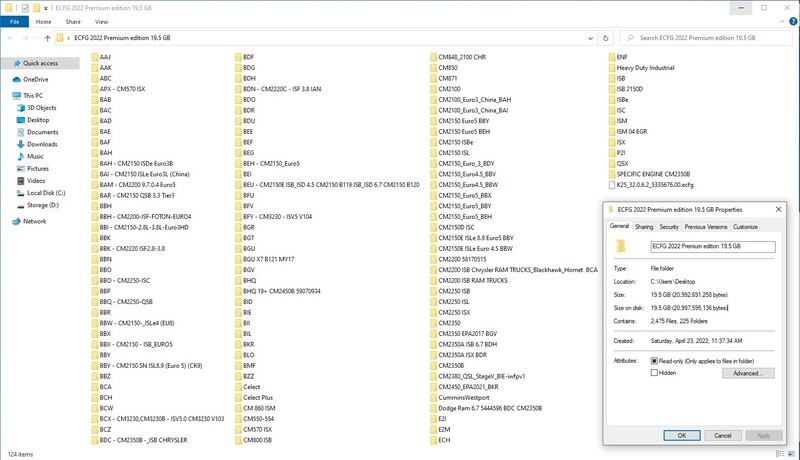Screen dimensions: 800x460
Task: Click the Advanced... button
Action: click(746, 372)
